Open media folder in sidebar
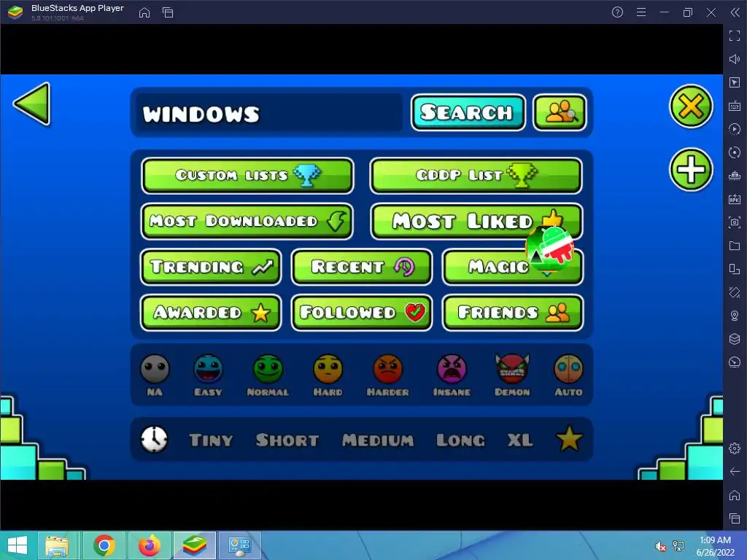 coord(735,246)
